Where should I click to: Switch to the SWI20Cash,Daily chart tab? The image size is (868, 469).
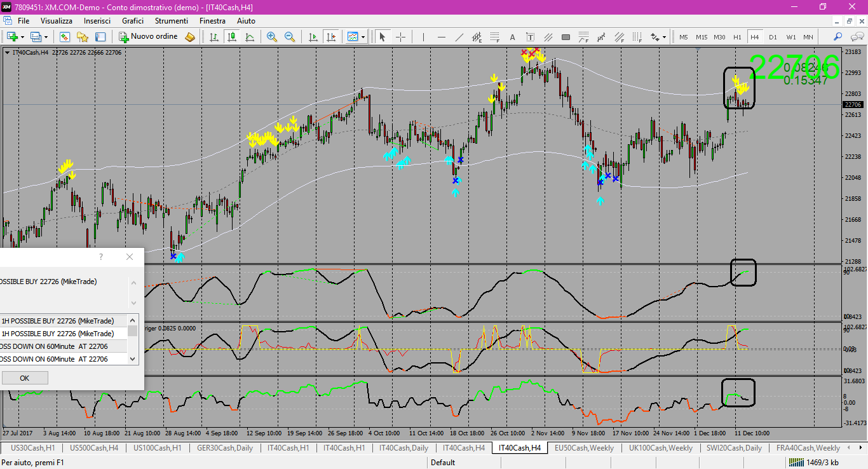pyautogui.click(x=734, y=448)
